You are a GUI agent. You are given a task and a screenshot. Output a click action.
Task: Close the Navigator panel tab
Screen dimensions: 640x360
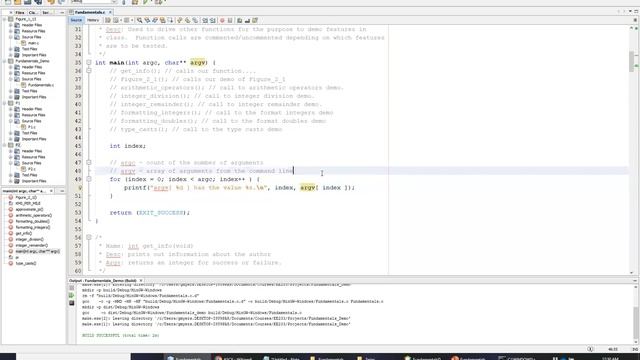pyautogui.click(x=51, y=191)
